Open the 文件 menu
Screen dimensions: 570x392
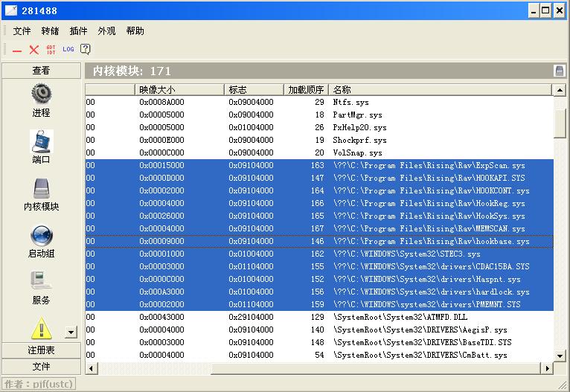(22, 31)
